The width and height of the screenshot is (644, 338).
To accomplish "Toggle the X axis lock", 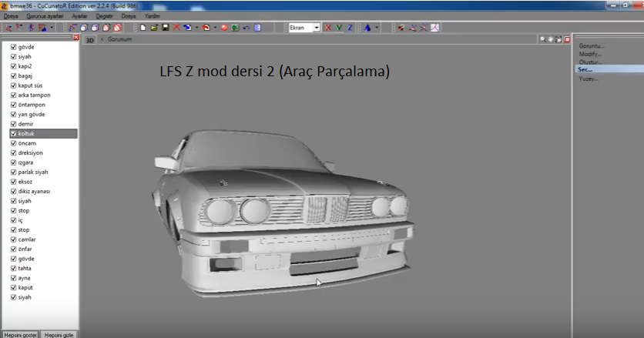I will tap(327, 28).
